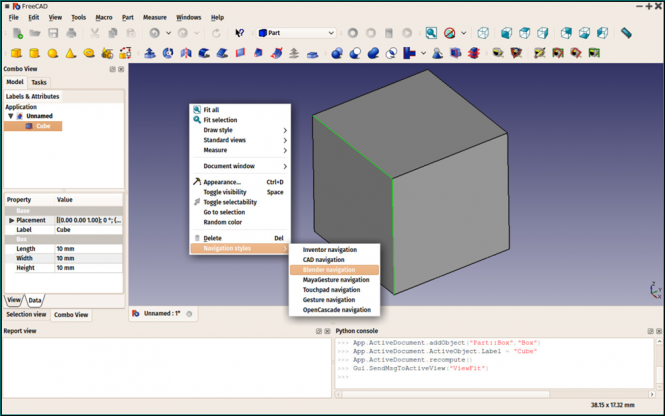This screenshot has width=665, height=416.
Task: Click the Measure ruler icon in the toolbar
Action: 627,33
